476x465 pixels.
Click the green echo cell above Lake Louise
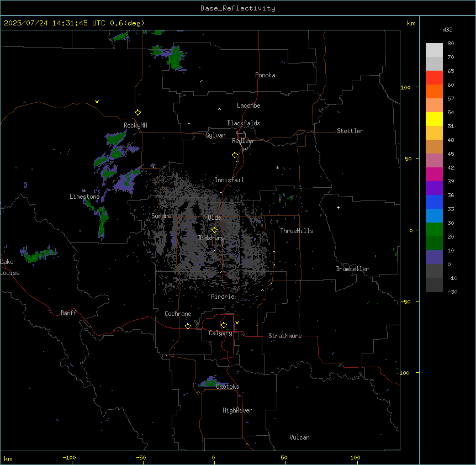tap(39, 256)
